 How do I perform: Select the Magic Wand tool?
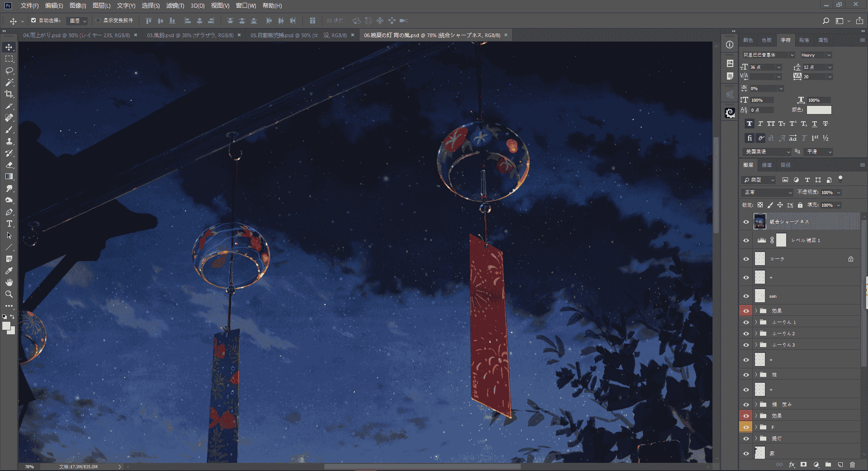9,82
